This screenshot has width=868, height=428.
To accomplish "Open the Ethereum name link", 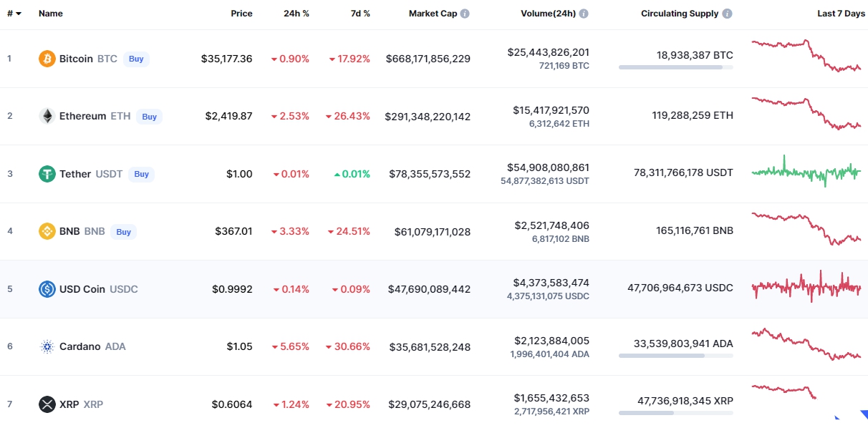I will click(82, 116).
